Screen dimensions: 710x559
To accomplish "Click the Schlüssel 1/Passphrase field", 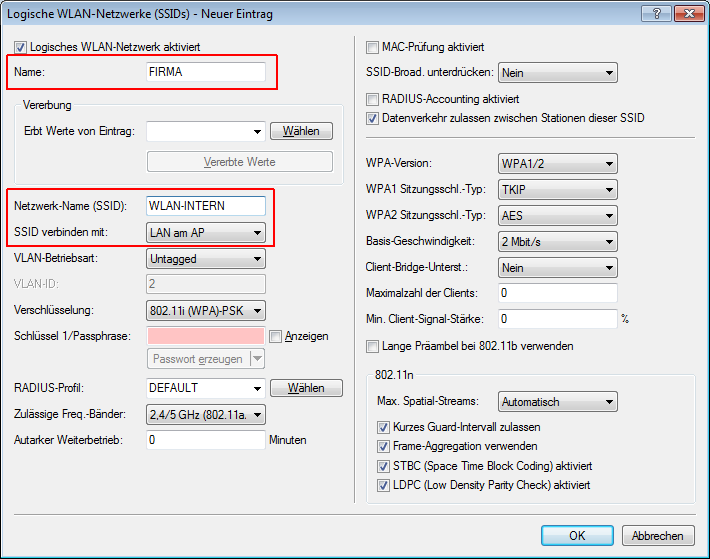I will point(205,336).
